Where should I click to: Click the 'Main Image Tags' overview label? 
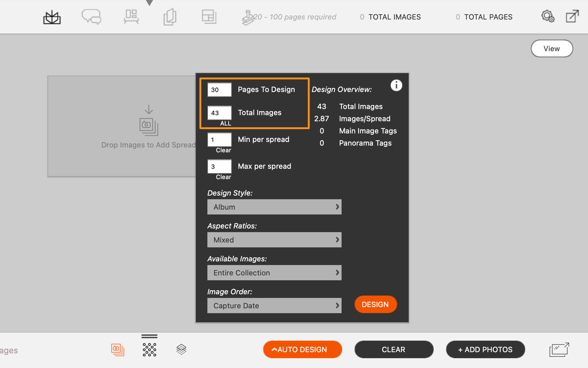tap(368, 131)
